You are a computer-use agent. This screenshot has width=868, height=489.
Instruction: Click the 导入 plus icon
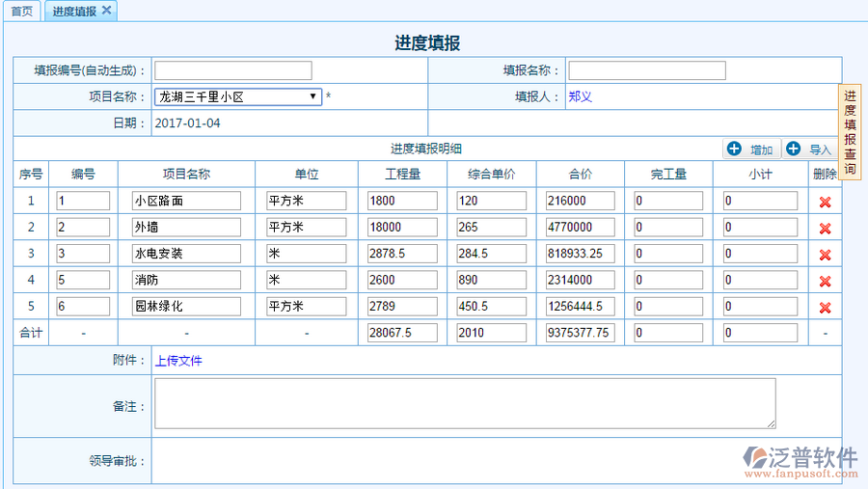coord(794,149)
